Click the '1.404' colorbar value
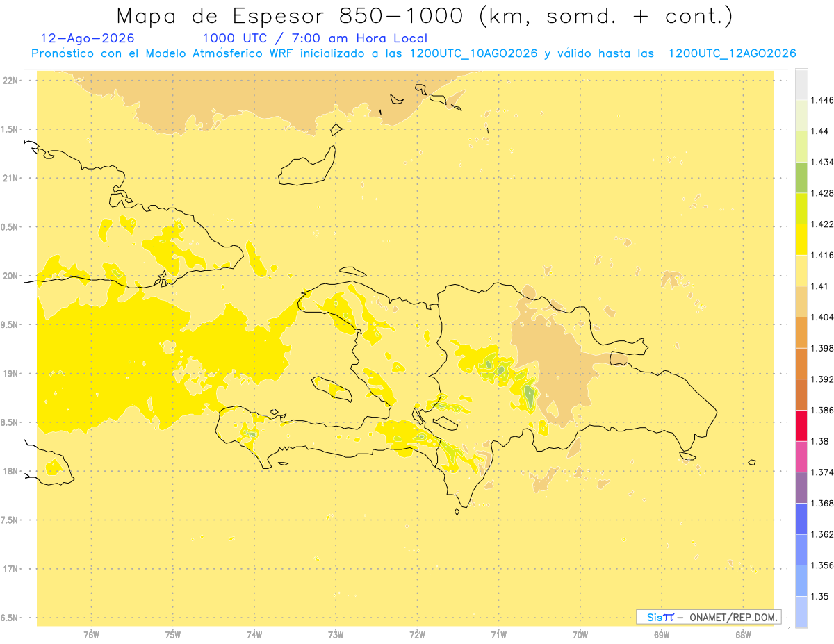 (x=821, y=317)
